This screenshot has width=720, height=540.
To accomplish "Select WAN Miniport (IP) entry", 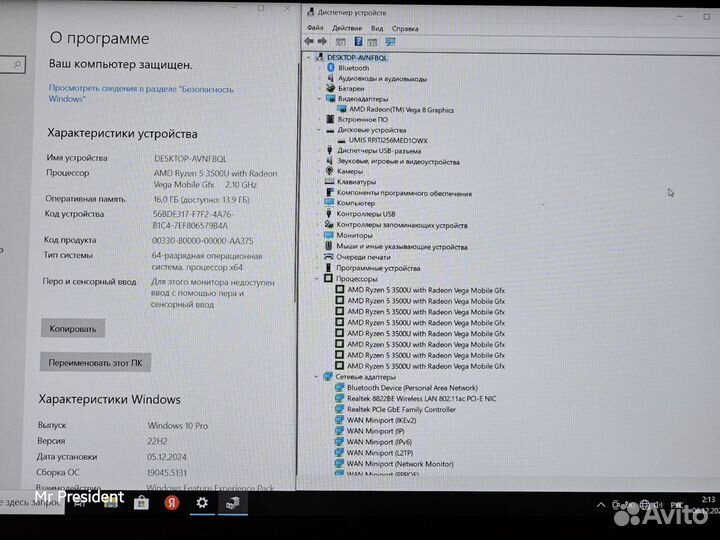I will tap(376, 431).
